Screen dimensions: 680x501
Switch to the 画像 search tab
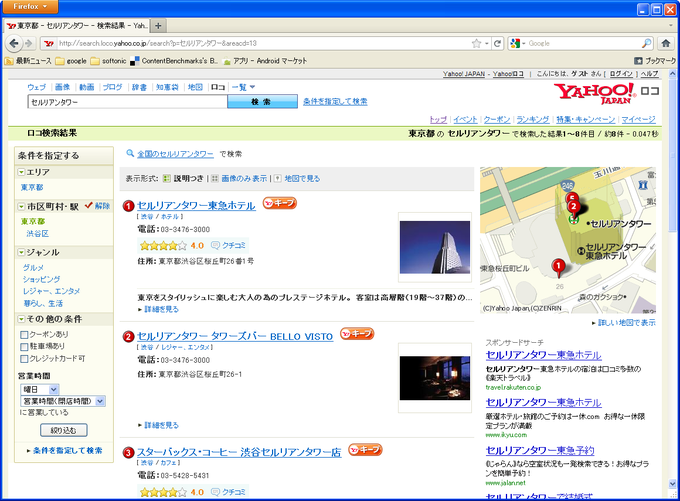[x=62, y=87]
